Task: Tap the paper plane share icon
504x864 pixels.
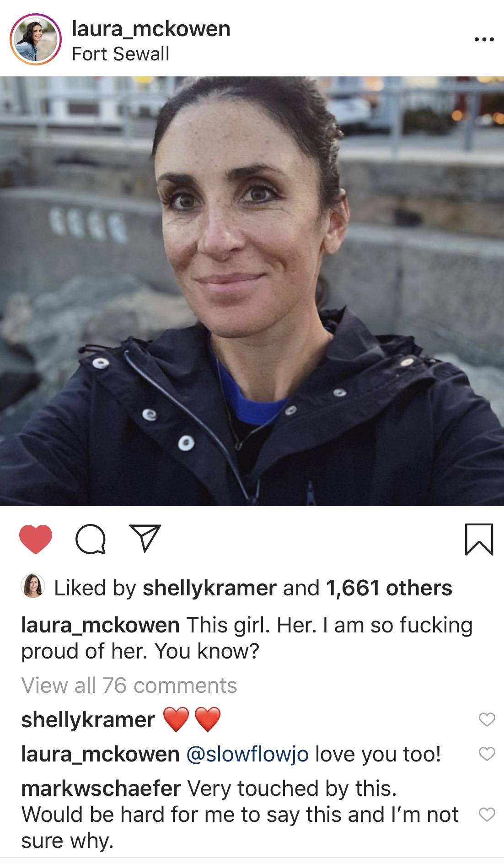Action: coord(145,538)
